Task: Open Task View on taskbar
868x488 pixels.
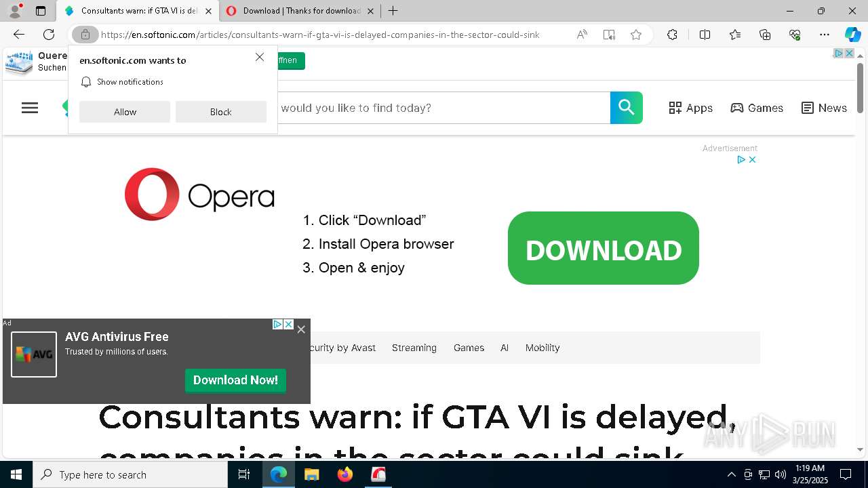Action: click(244, 474)
